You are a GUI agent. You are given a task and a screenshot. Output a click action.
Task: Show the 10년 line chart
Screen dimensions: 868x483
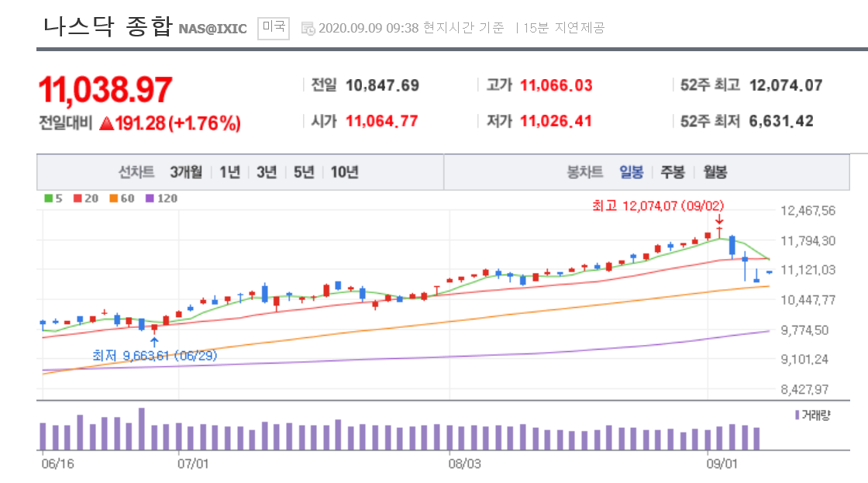point(344,172)
